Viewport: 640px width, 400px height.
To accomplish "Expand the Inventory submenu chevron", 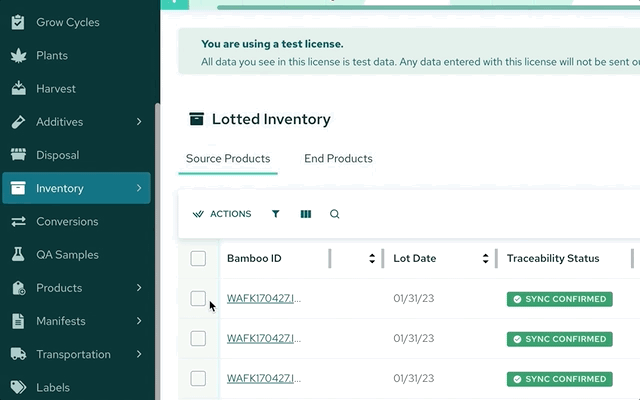I will (x=139, y=188).
